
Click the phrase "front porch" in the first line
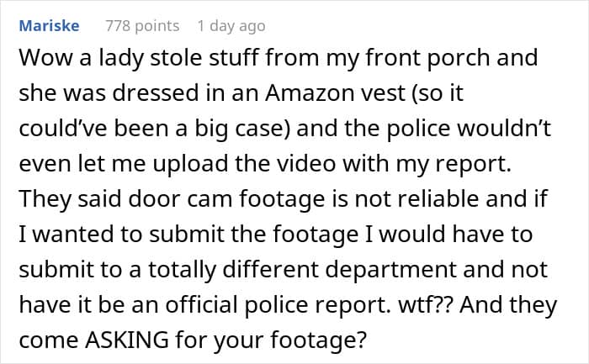click(x=427, y=58)
